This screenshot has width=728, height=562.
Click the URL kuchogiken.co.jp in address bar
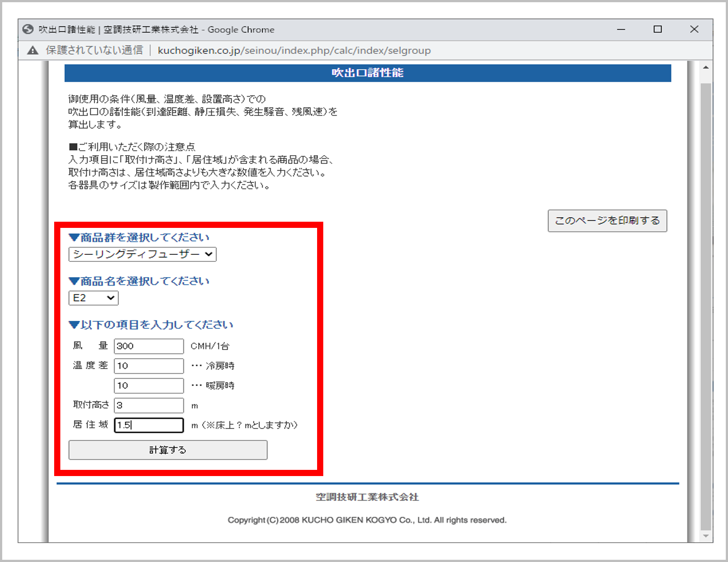click(x=294, y=51)
